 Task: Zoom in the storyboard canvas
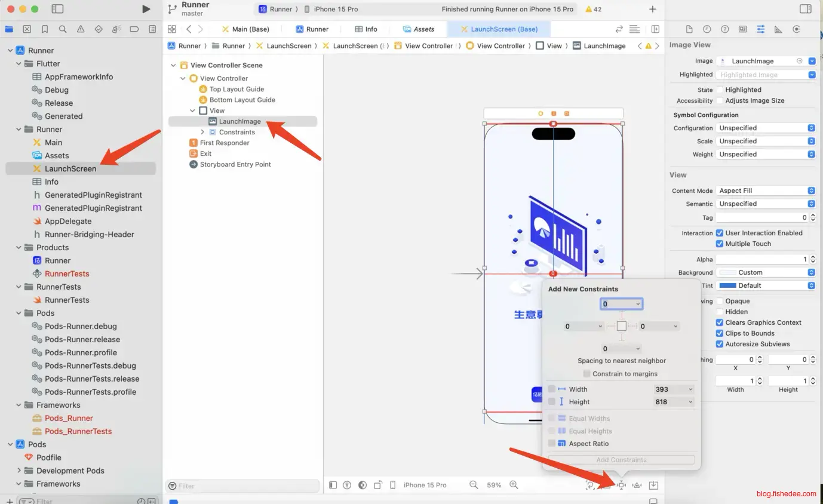pos(514,485)
